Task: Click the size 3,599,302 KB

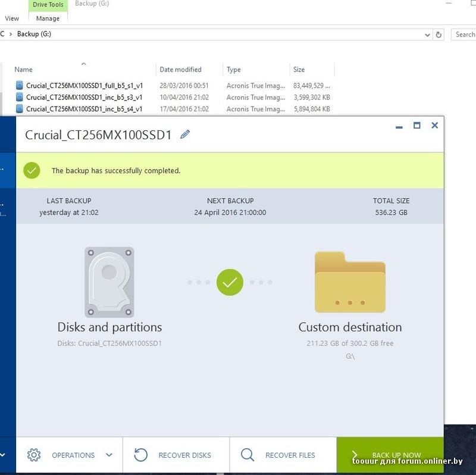Action: (x=312, y=97)
